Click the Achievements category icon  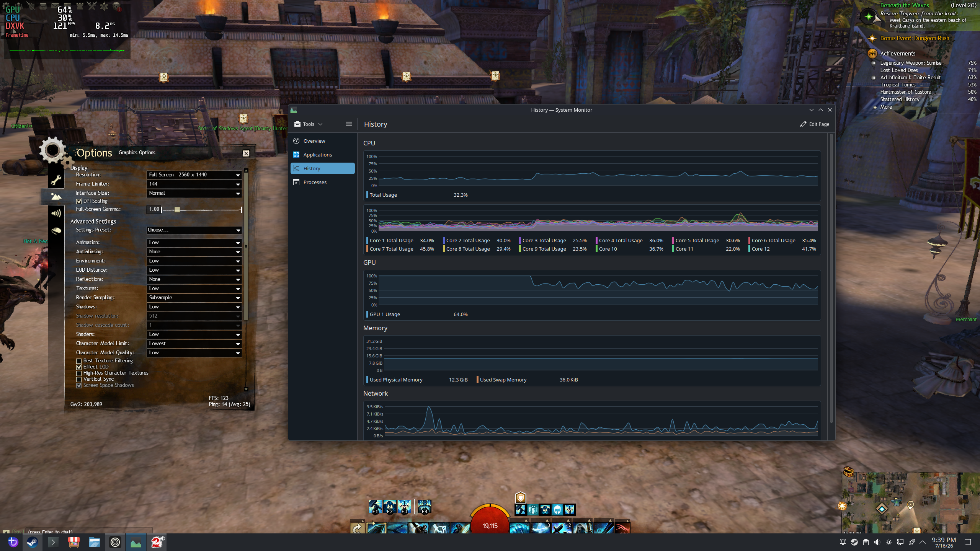[872, 54]
